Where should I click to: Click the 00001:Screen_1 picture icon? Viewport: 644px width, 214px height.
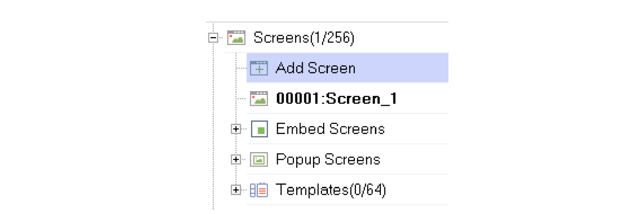tap(259, 99)
